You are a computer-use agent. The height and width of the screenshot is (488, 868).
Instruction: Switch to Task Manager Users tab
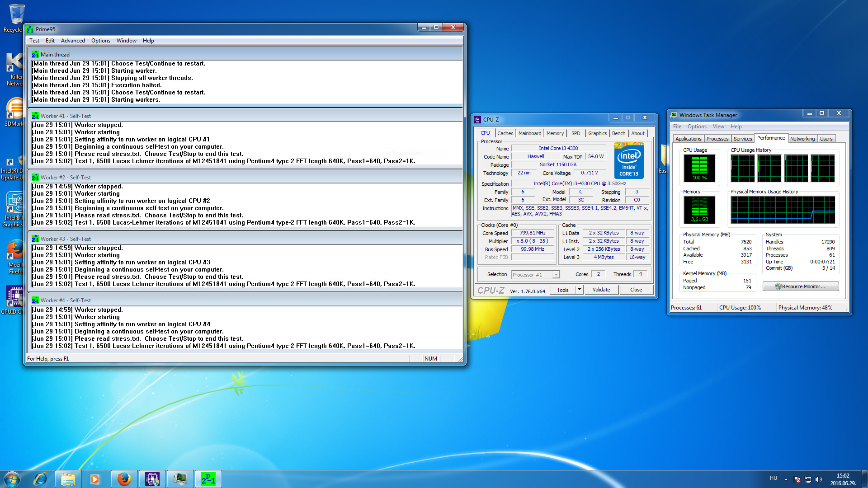(x=826, y=139)
